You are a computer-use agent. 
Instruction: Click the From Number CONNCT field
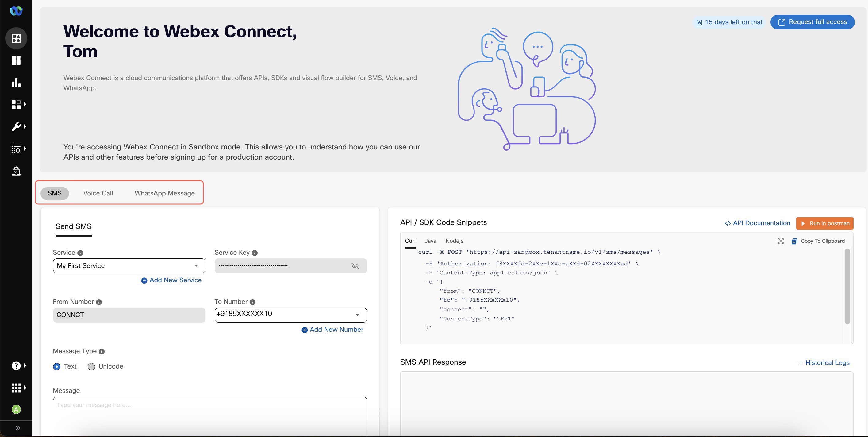(129, 315)
